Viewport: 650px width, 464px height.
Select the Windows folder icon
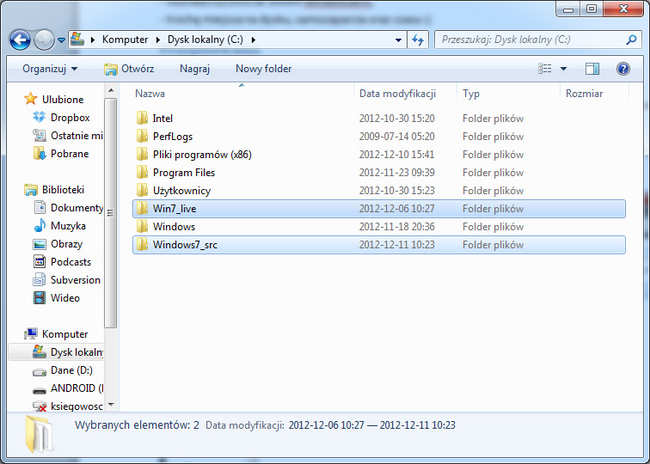[x=142, y=226]
